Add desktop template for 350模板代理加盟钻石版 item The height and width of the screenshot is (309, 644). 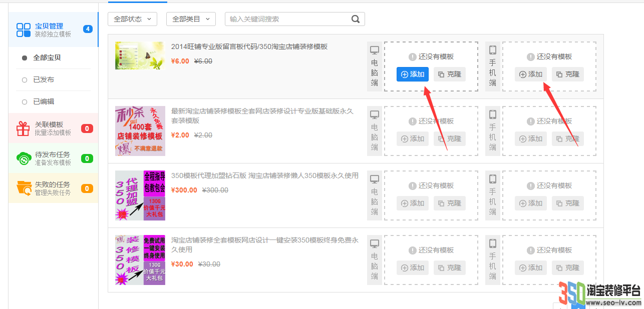pyautogui.click(x=413, y=203)
